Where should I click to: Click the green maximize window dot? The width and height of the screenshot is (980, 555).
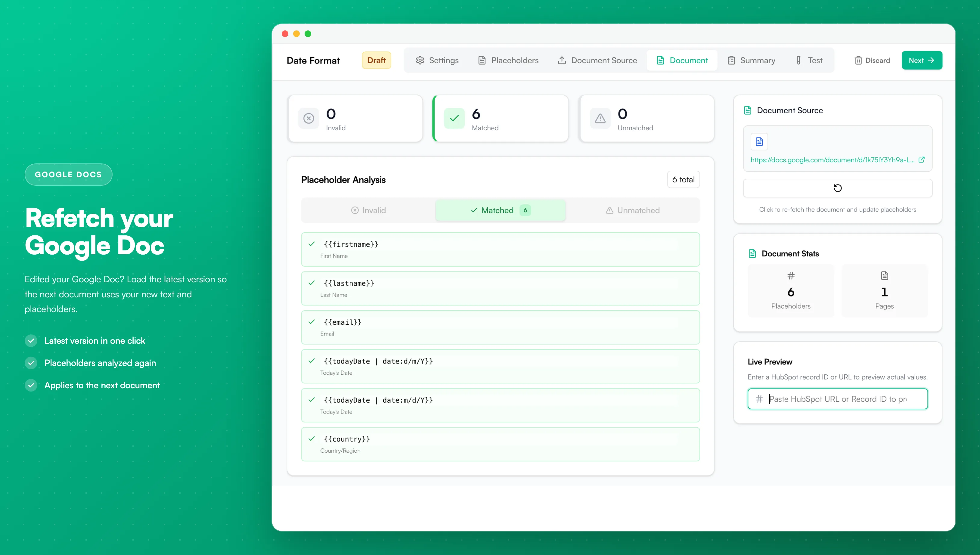pyautogui.click(x=308, y=34)
